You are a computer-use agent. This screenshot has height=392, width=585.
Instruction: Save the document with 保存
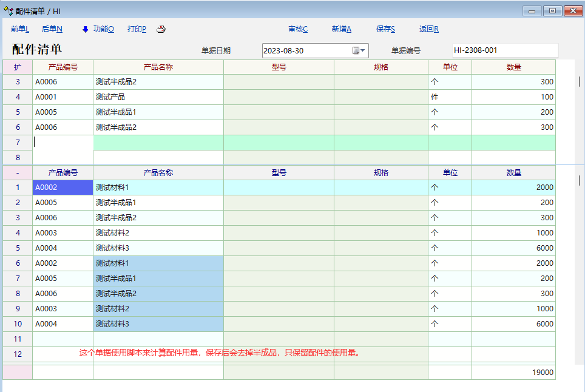coord(385,29)
